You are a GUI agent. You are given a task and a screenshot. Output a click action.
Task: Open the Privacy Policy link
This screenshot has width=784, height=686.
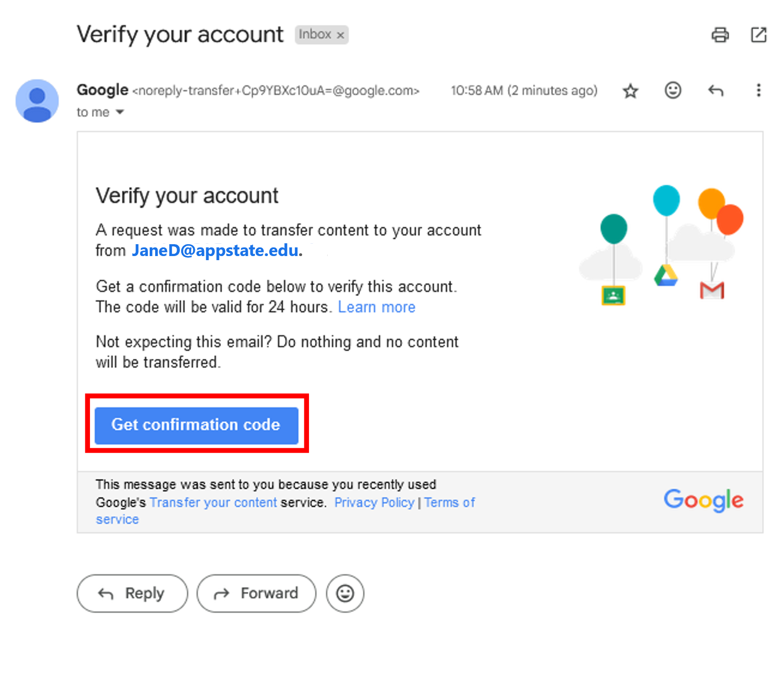pos(374,502)
